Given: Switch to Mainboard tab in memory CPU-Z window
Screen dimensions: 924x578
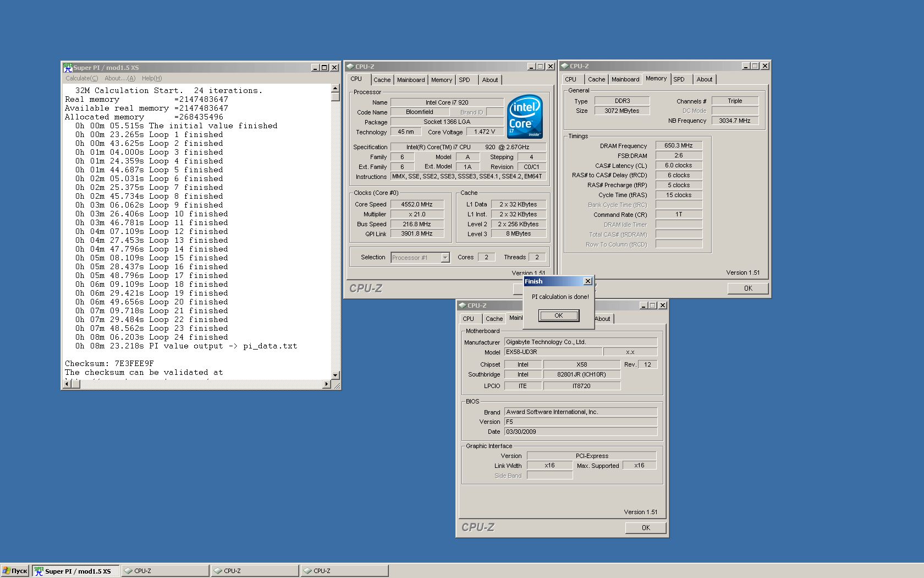Looking at the screenshot, I should point(625,79).
